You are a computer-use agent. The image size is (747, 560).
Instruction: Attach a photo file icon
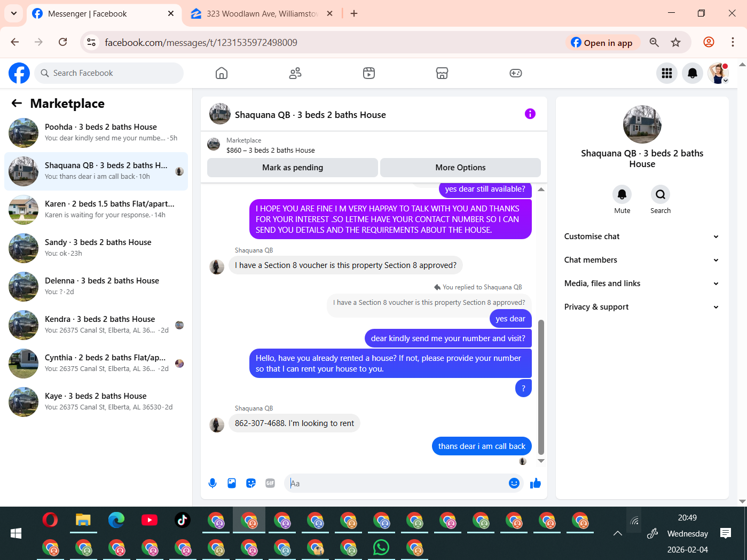tap(232, 483)
